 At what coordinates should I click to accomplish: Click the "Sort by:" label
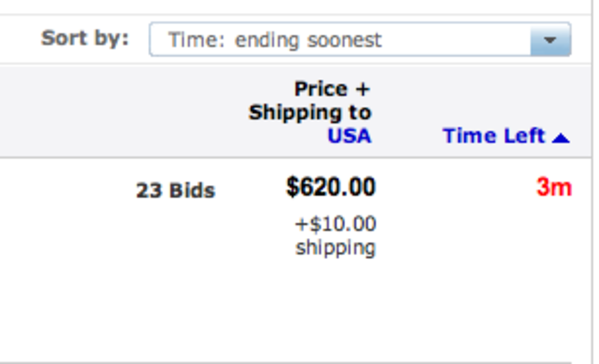(x=85, y=38)
